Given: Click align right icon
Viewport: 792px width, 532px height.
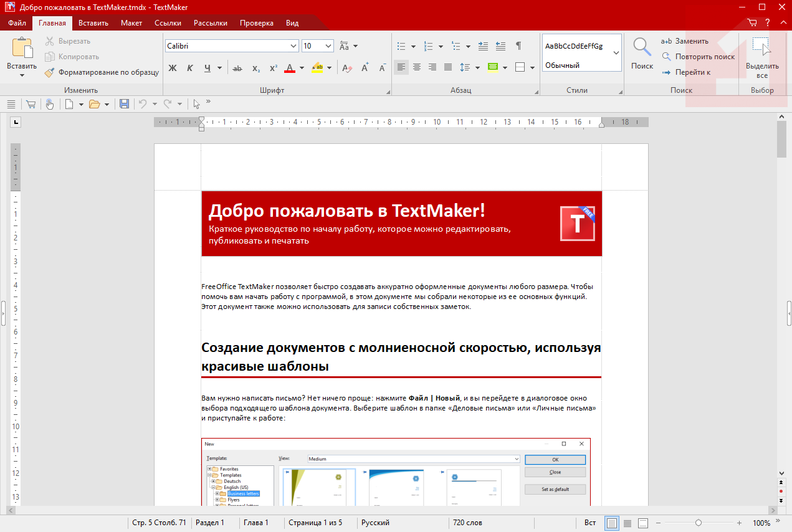Looking at the screenshot, I should (x=432, y=67).
